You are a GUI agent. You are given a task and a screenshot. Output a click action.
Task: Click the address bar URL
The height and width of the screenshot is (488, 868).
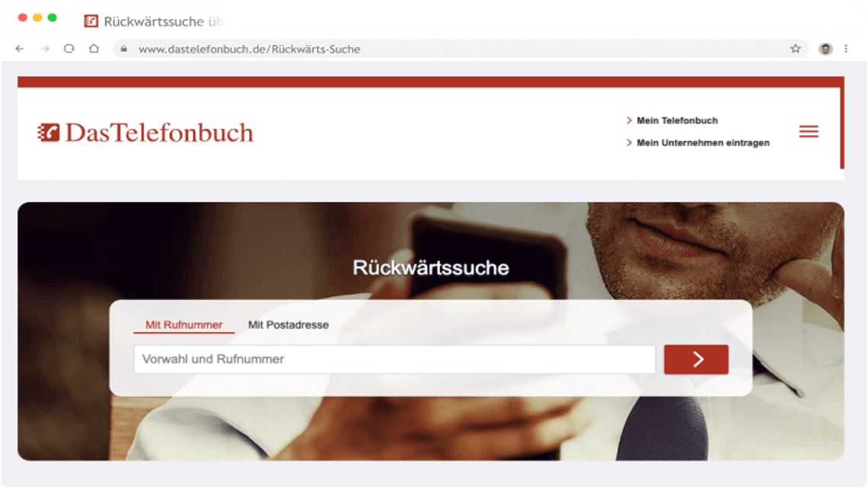tap(249, 49)
